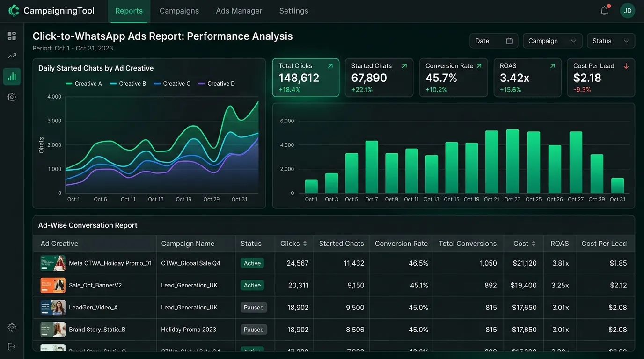This screenshot has width=644, height=359.
Task: Click the logout icon in sidebar
Action: [x=12, y=346]
